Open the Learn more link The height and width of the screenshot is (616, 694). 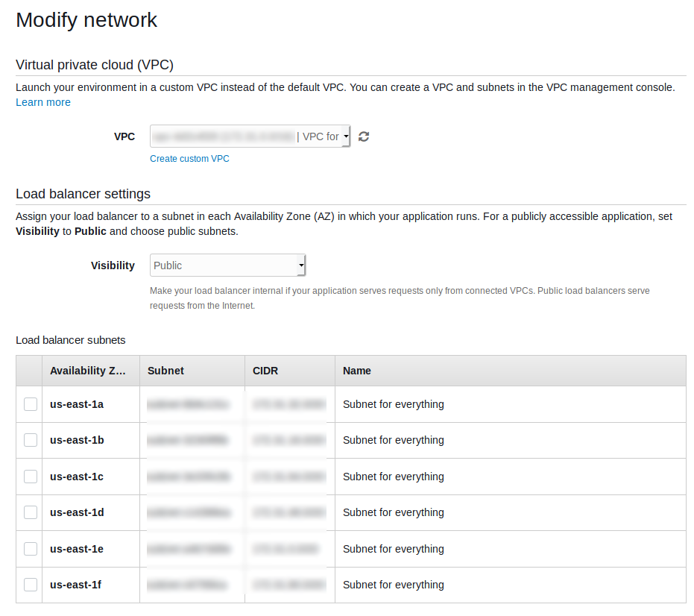click(43, 102)
